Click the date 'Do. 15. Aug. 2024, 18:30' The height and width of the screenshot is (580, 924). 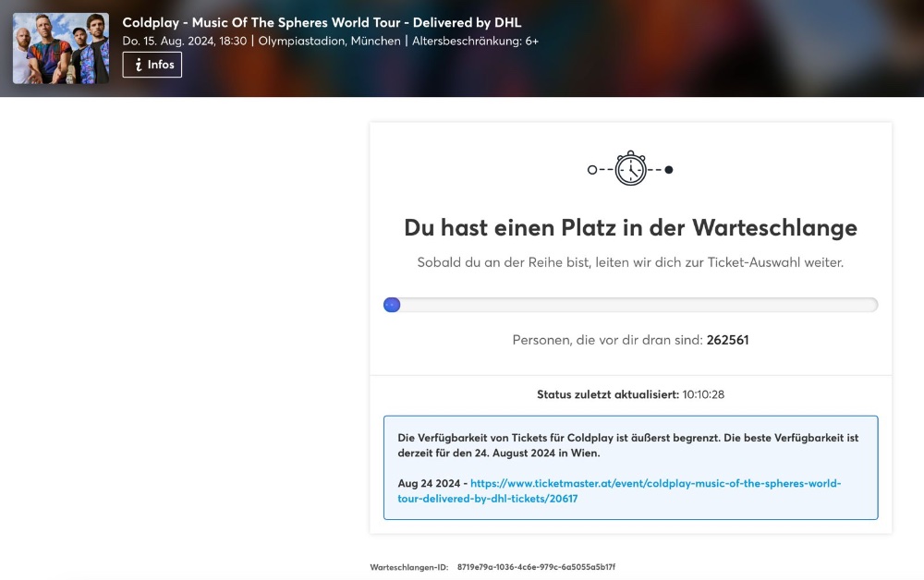(184, 42)
